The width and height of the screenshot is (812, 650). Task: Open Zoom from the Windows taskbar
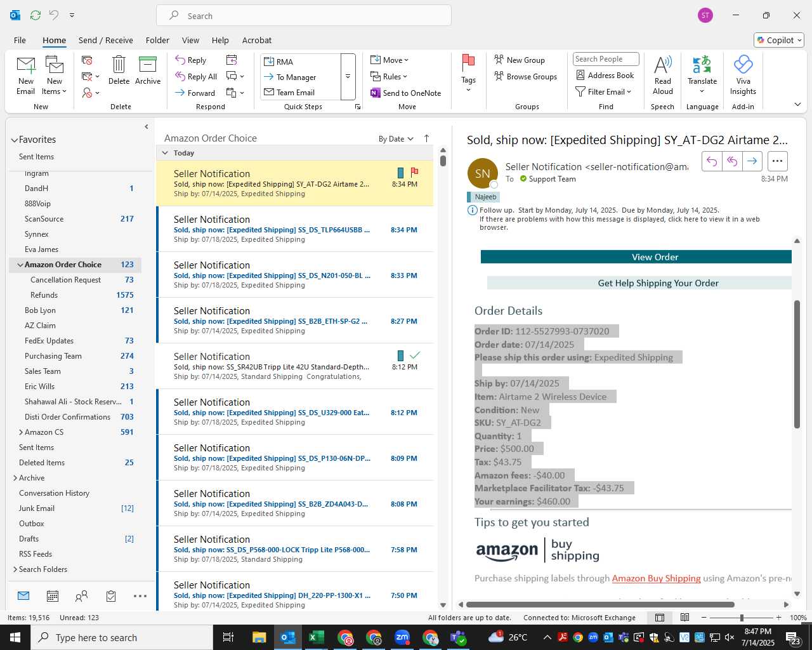pyautogui.click(x=402, y=637)
